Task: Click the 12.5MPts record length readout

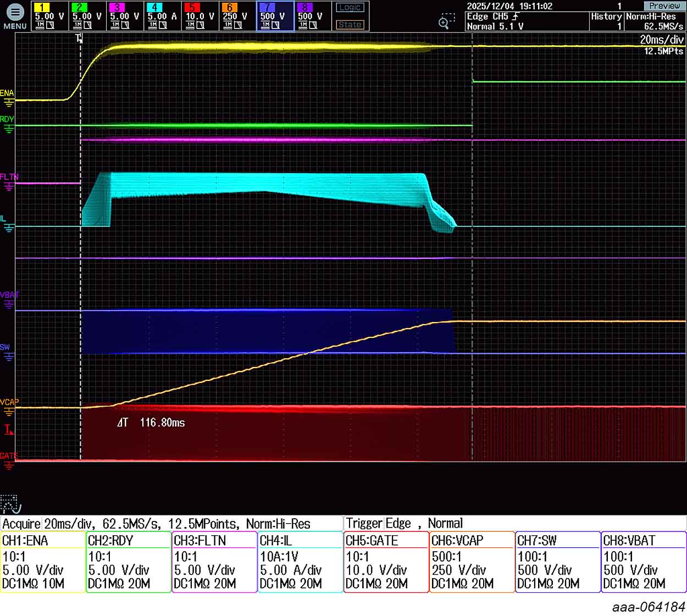Action: click(x=663, y=51)
